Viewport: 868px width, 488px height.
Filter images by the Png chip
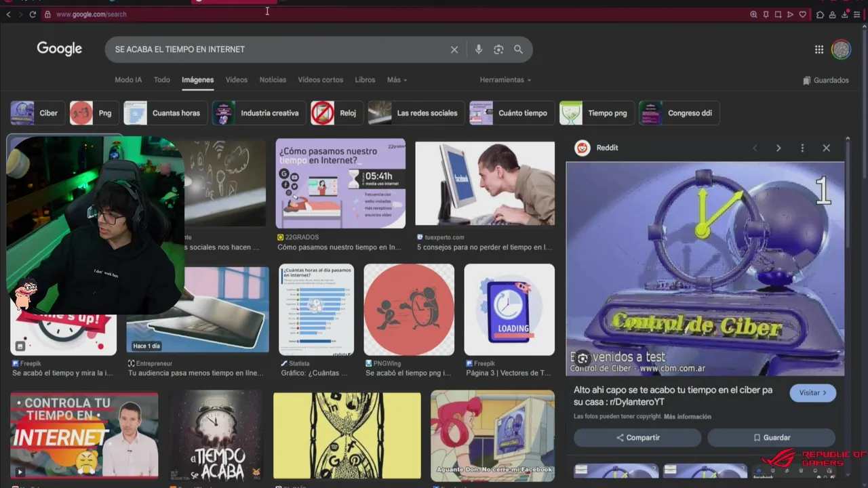click(x=94, y=113)
